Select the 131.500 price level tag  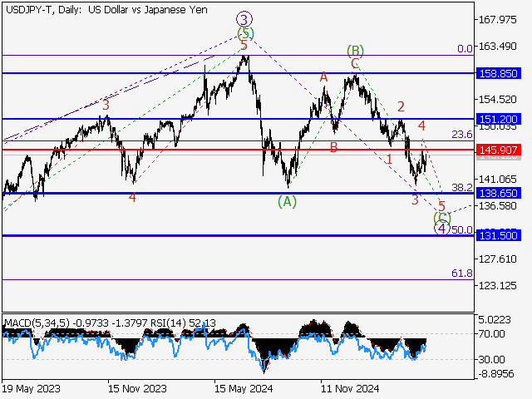[x=500, y=235]
